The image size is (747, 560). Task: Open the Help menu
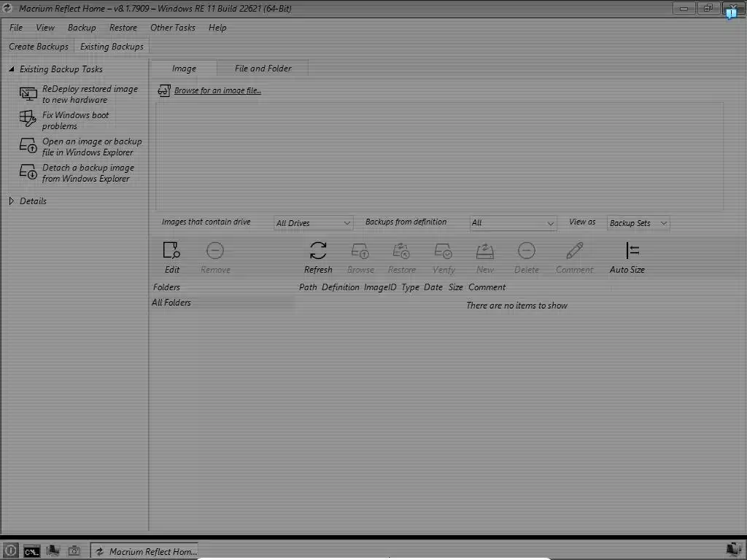pos(217,28)
